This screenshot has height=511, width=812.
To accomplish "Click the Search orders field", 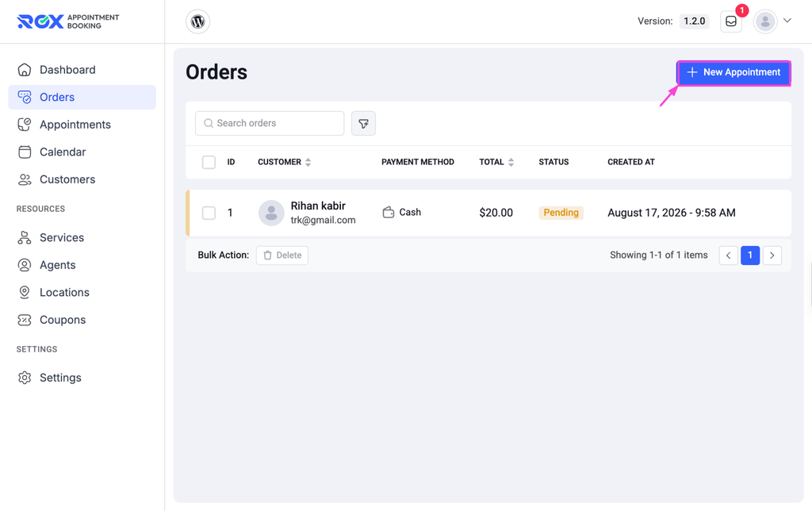I will click(x=270, y=123).
